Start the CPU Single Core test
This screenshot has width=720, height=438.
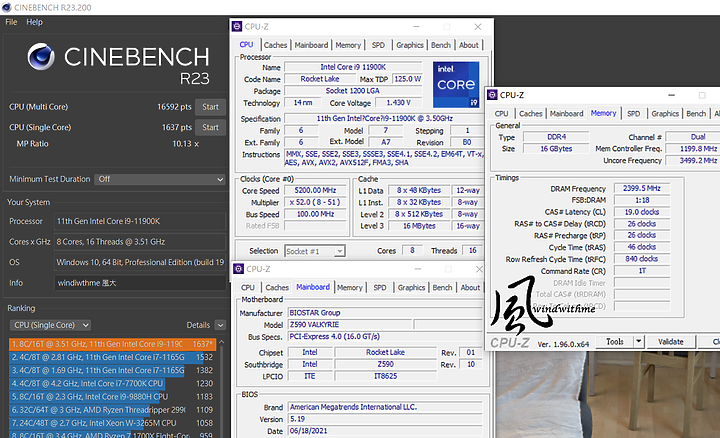point(210,127)
